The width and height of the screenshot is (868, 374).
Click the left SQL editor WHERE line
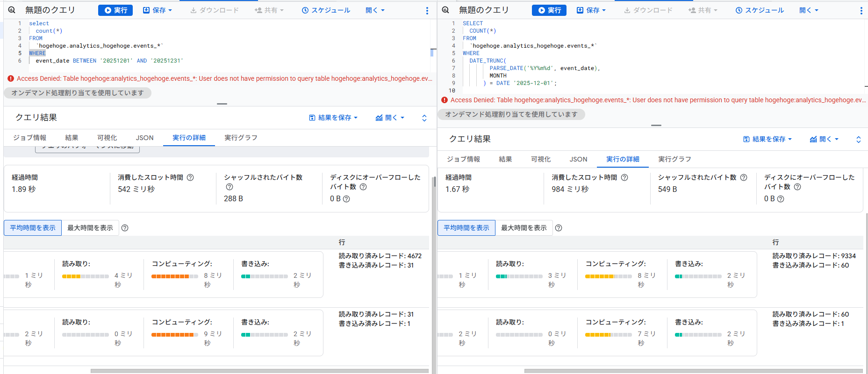[37, 53]
